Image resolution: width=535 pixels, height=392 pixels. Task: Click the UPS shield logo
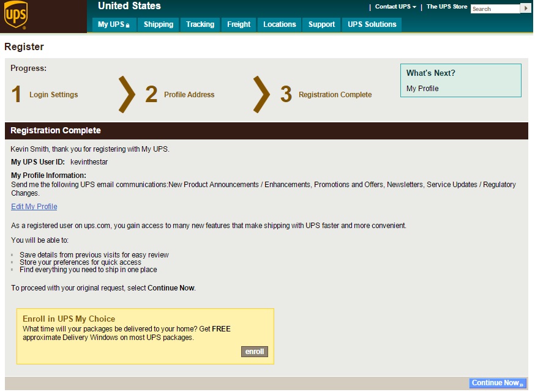pyautogui.click(x=17, y=13)
